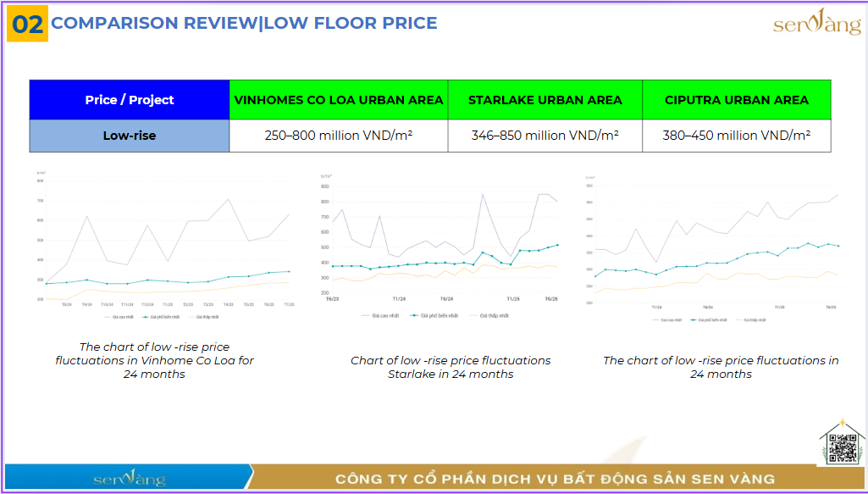Click the '900' y-axis label on Starlake chart

325,186
